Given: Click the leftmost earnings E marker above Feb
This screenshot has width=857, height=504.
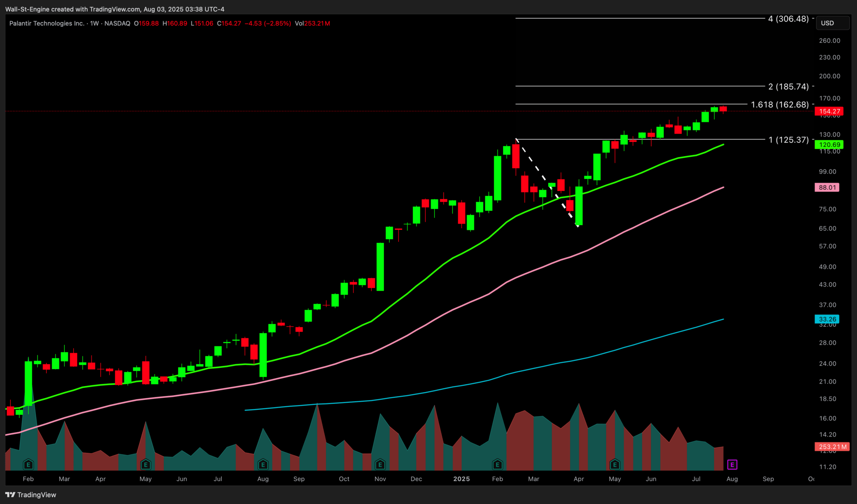Looking at the screenshot, I should click(x=28, y=465).
